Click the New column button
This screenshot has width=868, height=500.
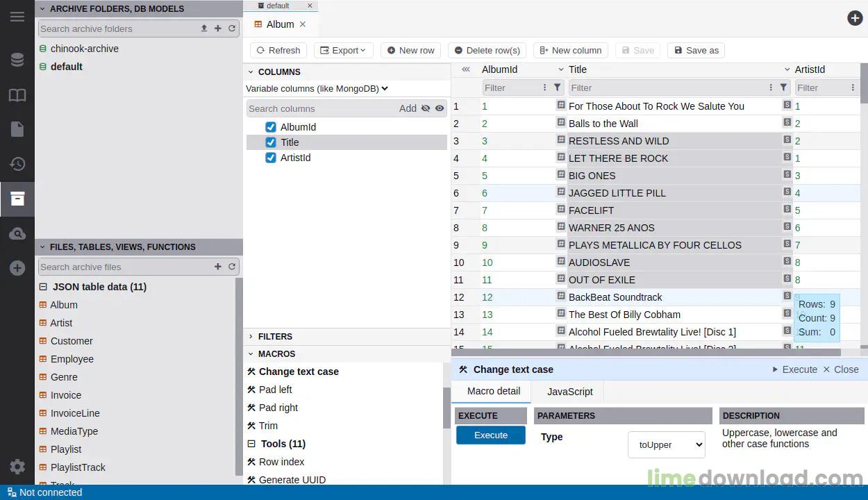pos(570,50)
